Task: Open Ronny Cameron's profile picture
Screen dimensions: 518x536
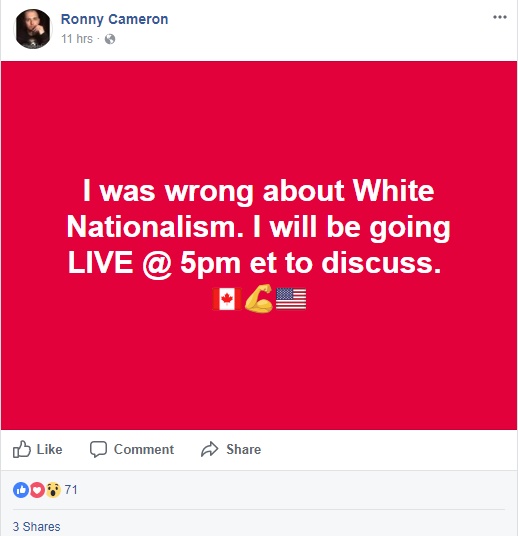Action: [33, 29]
